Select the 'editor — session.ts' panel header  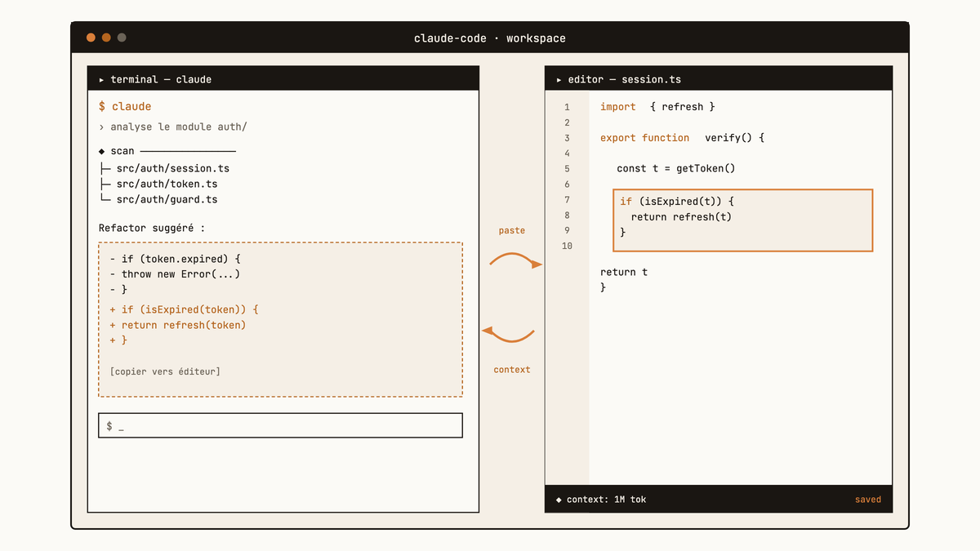click(x=719, y=79)
